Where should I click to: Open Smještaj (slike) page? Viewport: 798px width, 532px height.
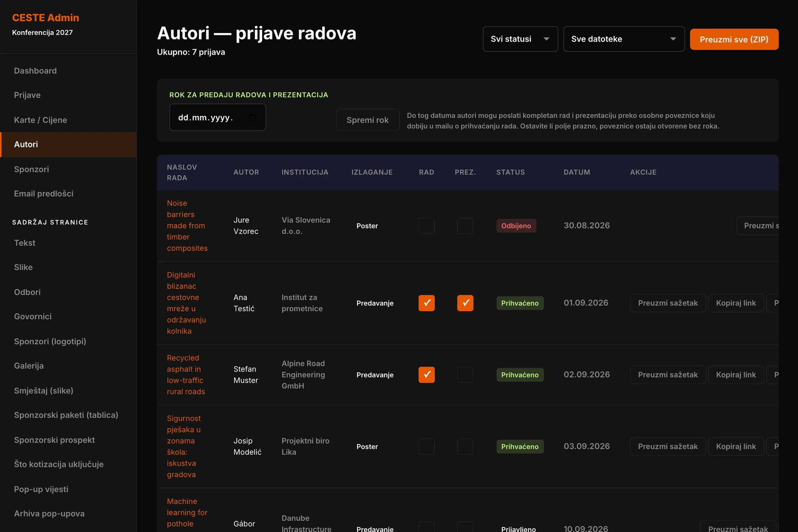pyautogui.click(x=68, y=391)
